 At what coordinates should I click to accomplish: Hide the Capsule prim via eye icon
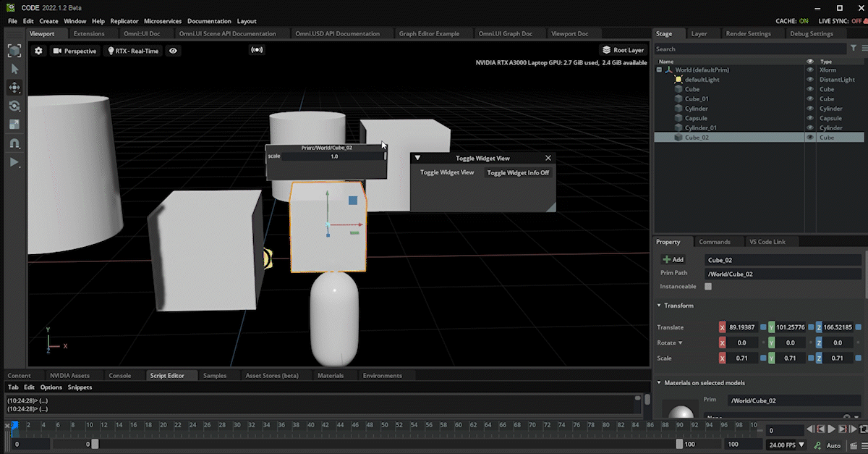[x=810, y=118]
